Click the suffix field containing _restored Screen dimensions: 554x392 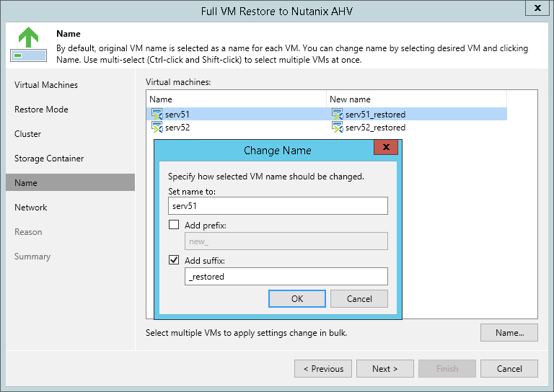point(286,276)
